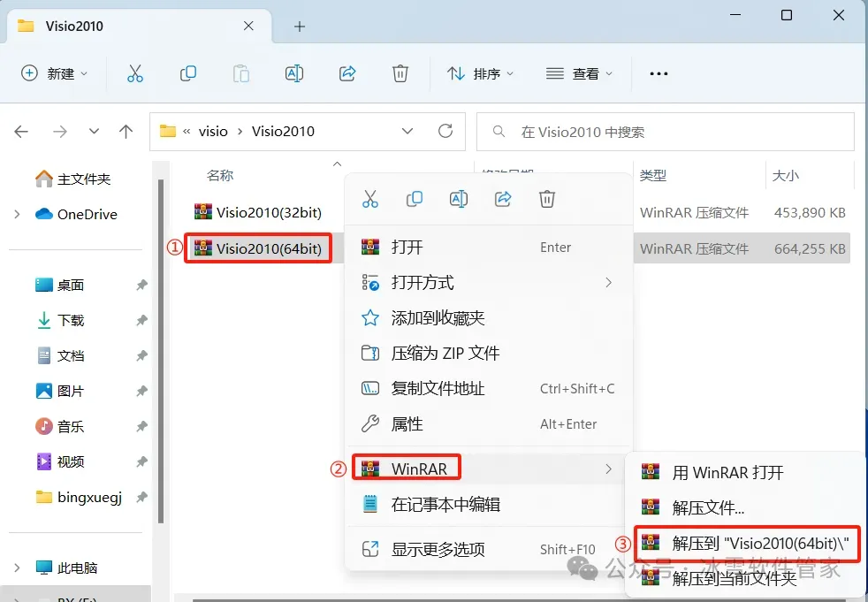The height and width of the screenshot is (602, 868).
Task: Click the OneDrive cloud icon in the sidebar
Action: pos(43,214)
